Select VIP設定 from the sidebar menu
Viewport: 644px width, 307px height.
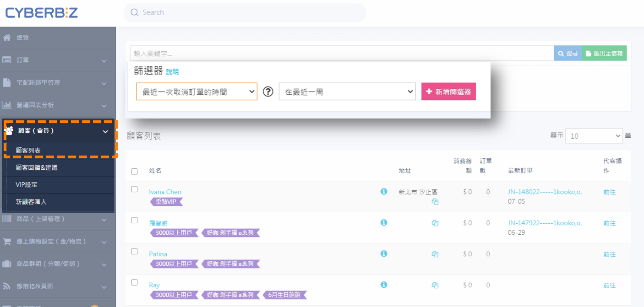[x=27, y=185]
